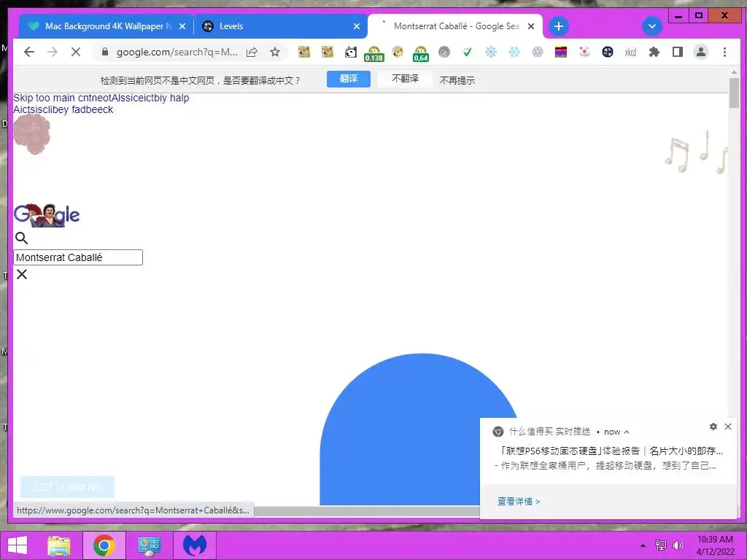Click the Google doodle logo
Image resolution: width=747 pixels, height=560 pixels.
pyautogui.click(x=46, y=215)
